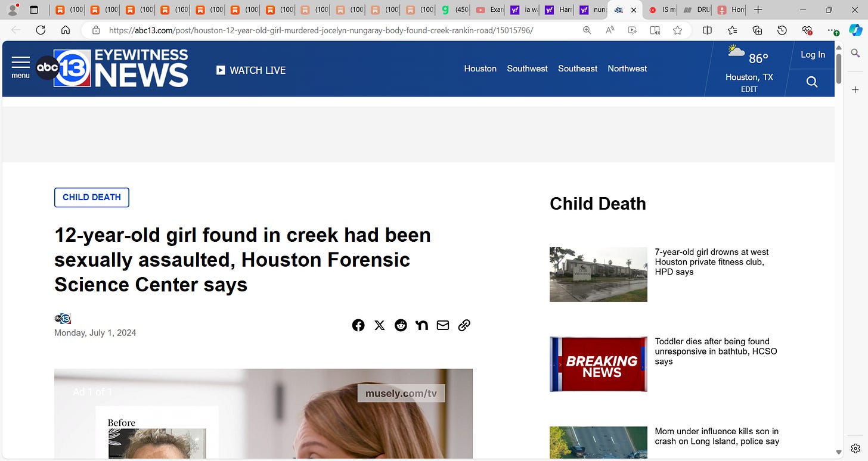The height and width of the screenshot is (461, 868).
Task: Click the 'Monday, July 1, 2024' date
Action: pos(95,333)
